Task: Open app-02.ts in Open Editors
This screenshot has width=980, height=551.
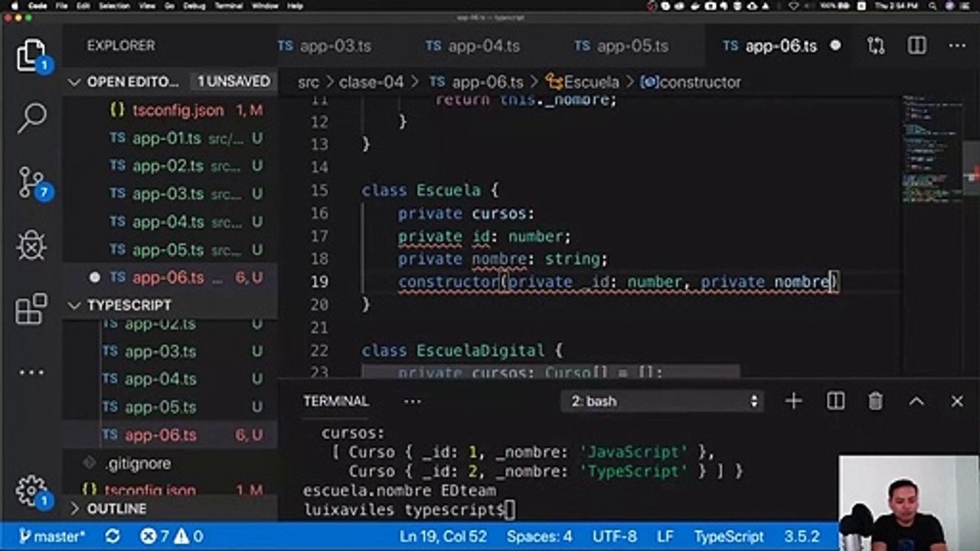Action: (x=170, y=166)
